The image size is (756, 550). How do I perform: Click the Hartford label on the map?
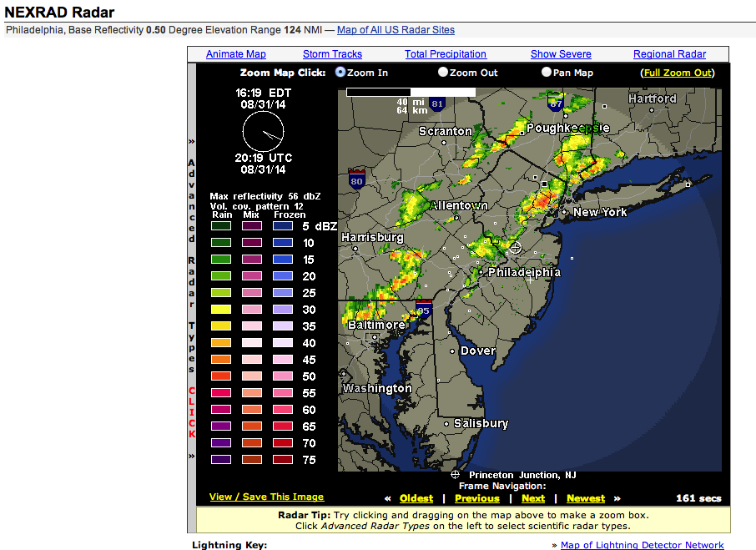point(653,98)
